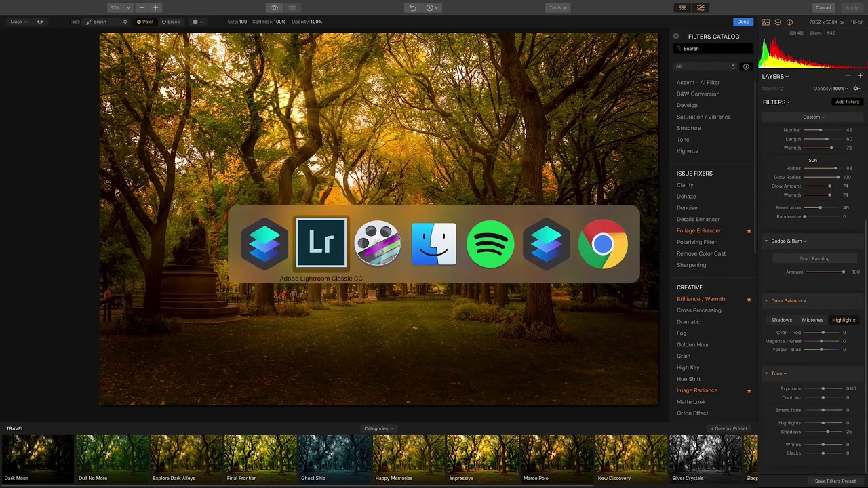Adjust the Glow Radius slider

821,177
